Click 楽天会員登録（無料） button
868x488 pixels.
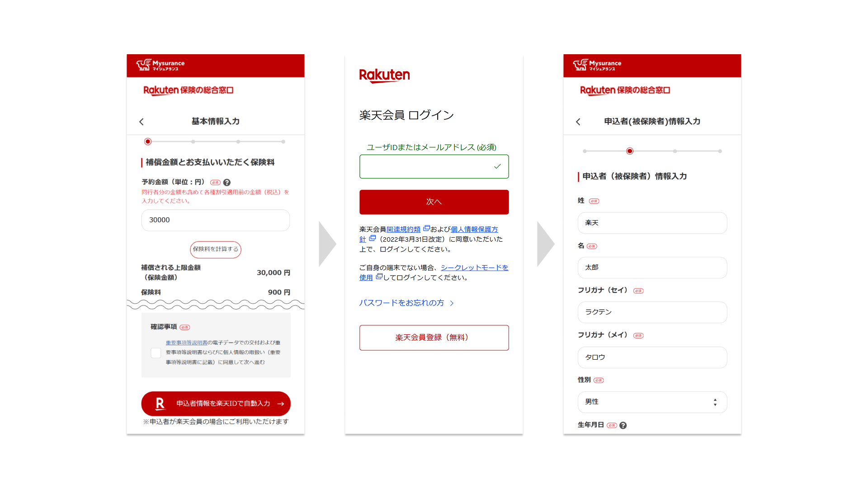point(434,338)
